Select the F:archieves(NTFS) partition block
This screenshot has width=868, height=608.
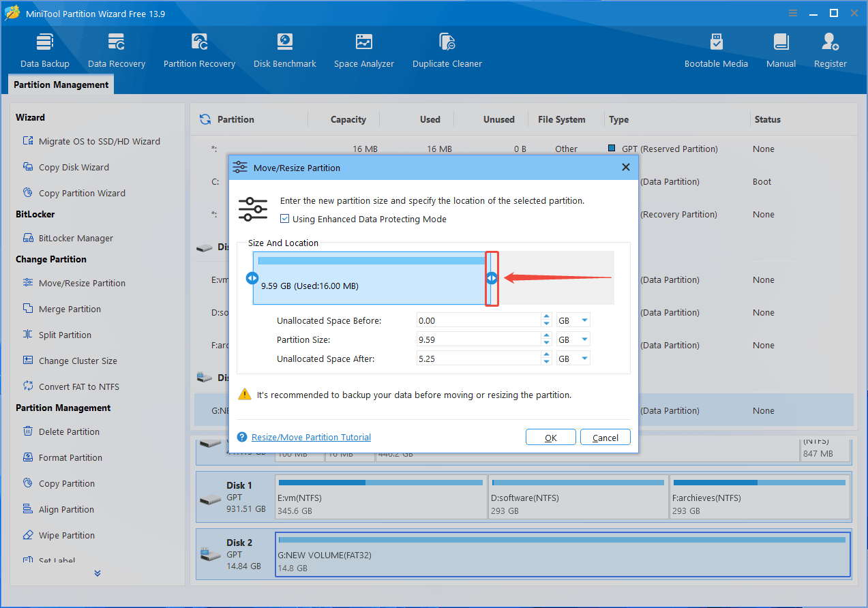pyautogui.click(x=760, y=497)
